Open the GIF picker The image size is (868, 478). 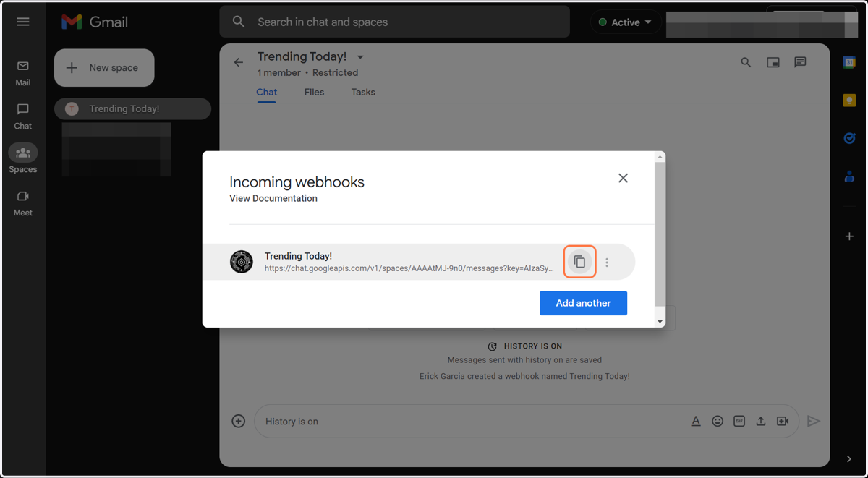click(x=739, y=421)
